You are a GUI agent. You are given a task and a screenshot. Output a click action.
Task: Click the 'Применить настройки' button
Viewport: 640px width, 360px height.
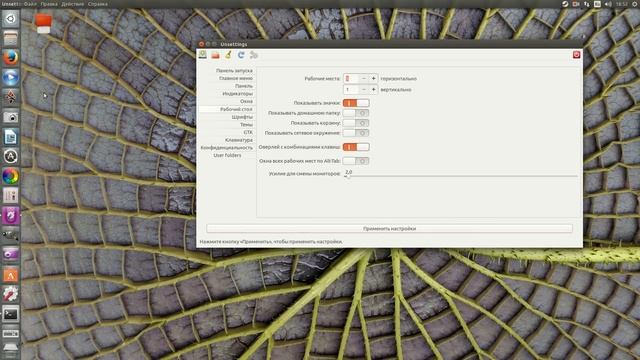click(x=389, y=229)
